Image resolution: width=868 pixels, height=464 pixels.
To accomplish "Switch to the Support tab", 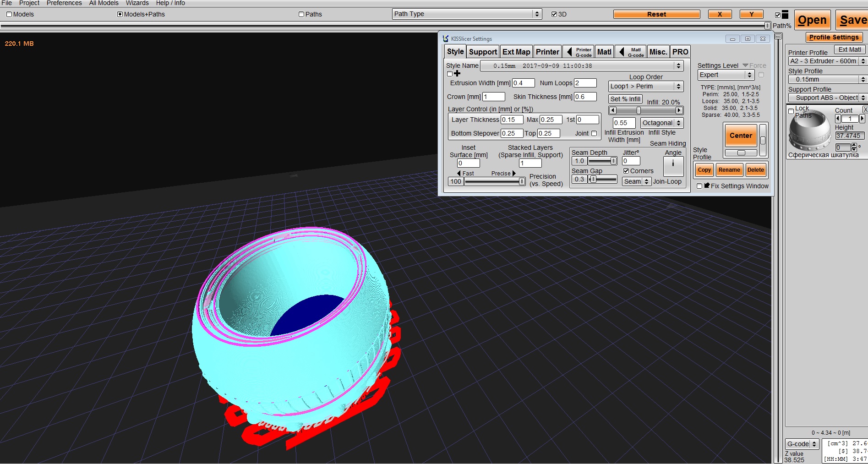I will point(483,52).
